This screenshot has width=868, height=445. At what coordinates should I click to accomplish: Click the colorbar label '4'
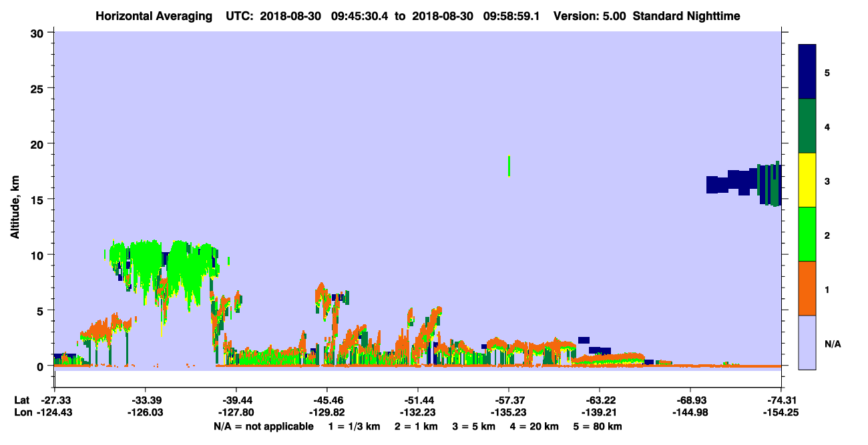(x=827, y=126)
